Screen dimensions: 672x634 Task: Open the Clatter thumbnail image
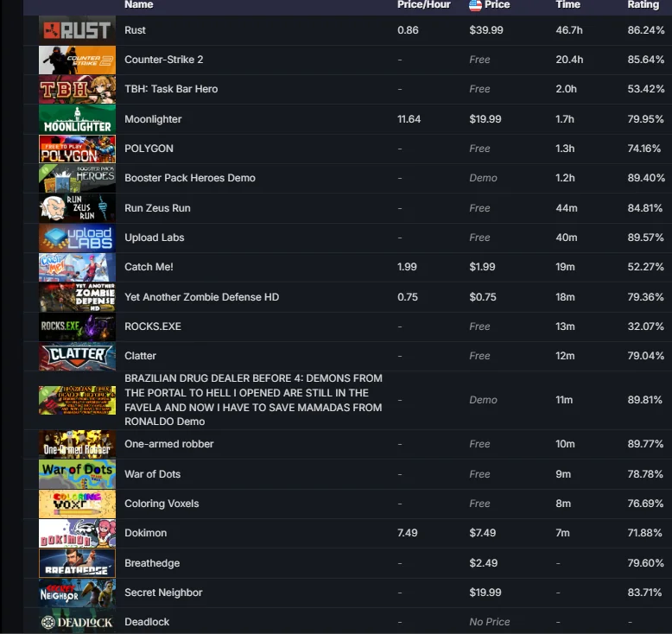click(77, 356)
